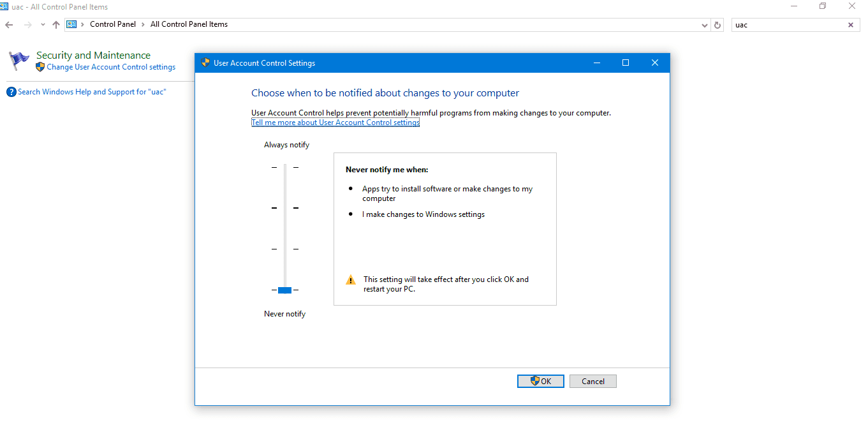Click the blue help question mark icon

pos(11,92)
